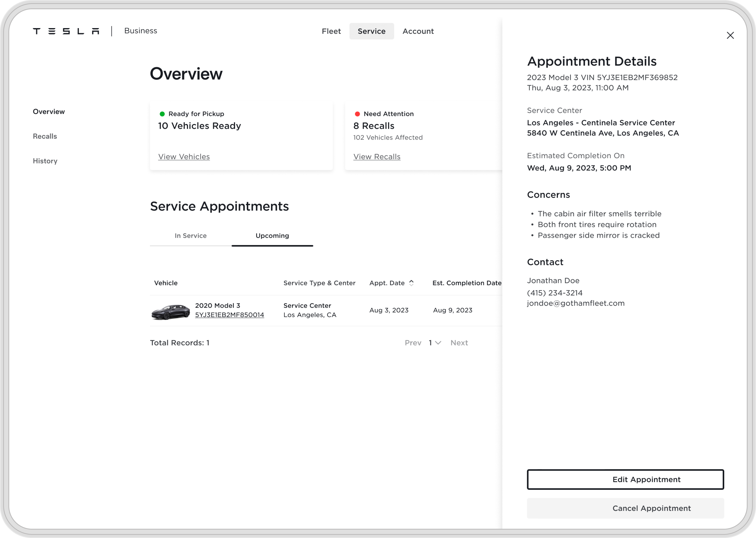Open the page number dropdown
Screen dimensions: 756x538
pos(435,343)
